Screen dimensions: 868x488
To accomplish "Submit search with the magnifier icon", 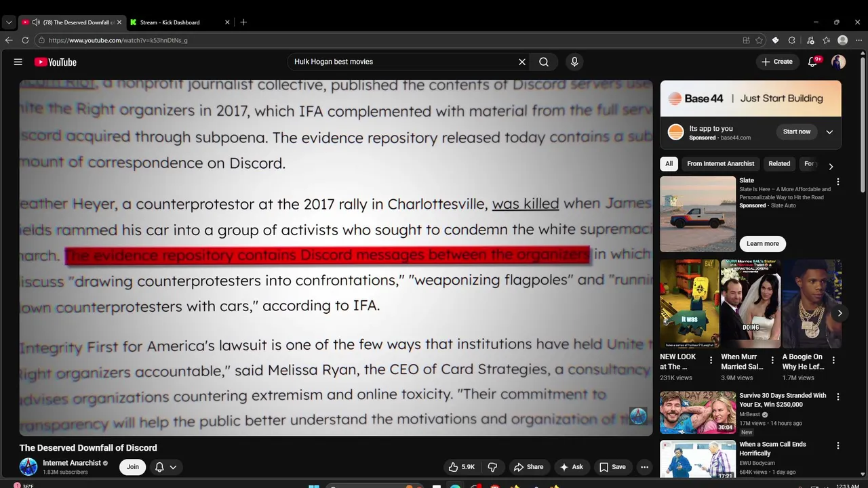I will tap(544, 62).
